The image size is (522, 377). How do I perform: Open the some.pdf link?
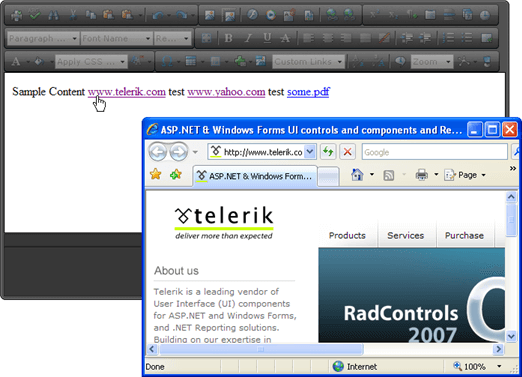pos(308,92)
